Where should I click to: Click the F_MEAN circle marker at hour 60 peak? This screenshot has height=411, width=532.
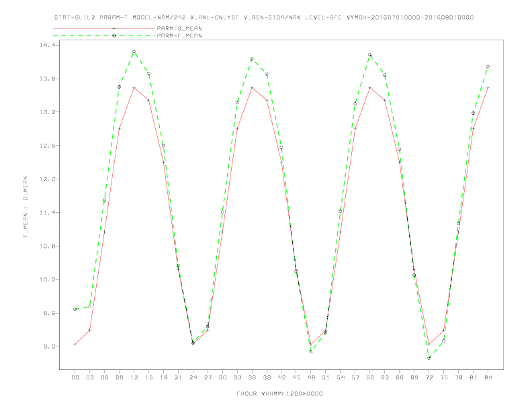click(x=370, y=54)
